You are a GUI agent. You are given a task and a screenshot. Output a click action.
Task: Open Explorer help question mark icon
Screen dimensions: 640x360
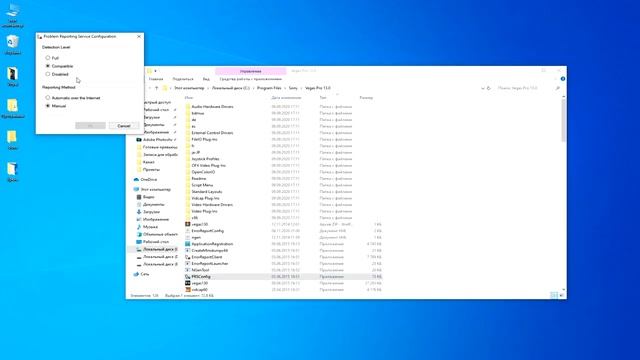pos(563,79)
